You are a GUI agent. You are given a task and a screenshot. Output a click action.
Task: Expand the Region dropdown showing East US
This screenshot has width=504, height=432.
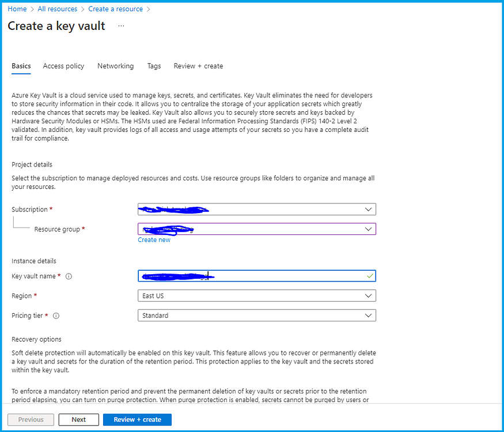click(x=257, y=295)
